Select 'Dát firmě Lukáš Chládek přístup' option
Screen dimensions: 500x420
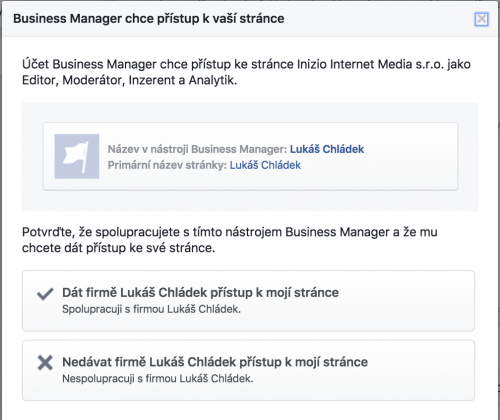pyautogui.click(x=248, y=301)
